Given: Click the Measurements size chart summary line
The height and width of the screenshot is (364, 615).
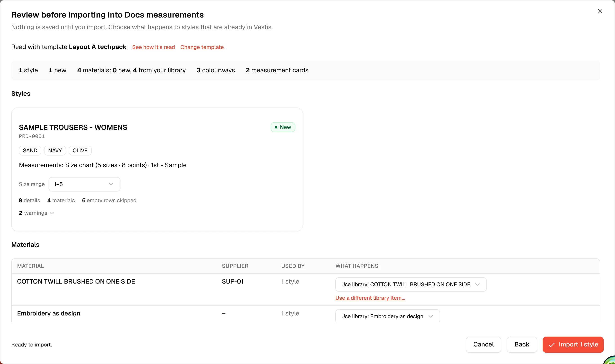Looking at the screenshot, I should pyautogui.click(x=102, y=165).
